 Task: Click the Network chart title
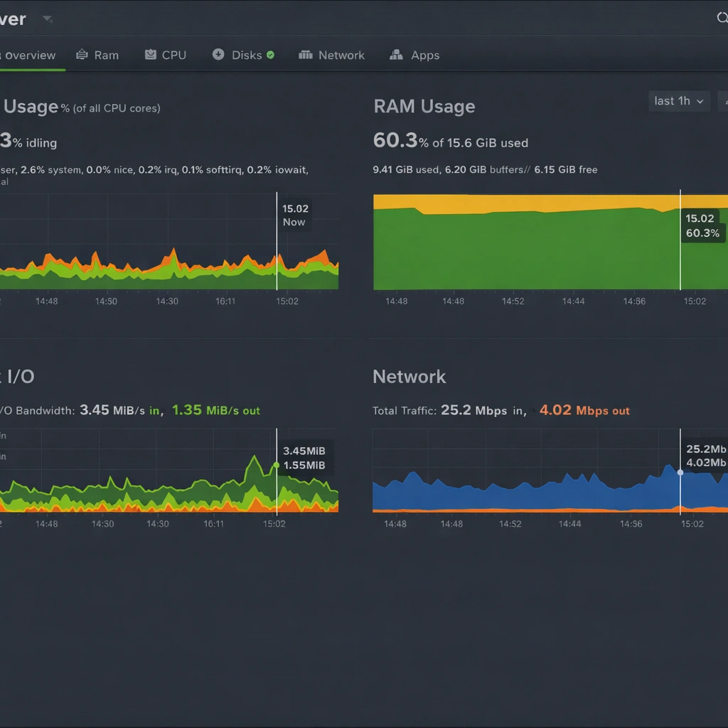coord(409,377)
